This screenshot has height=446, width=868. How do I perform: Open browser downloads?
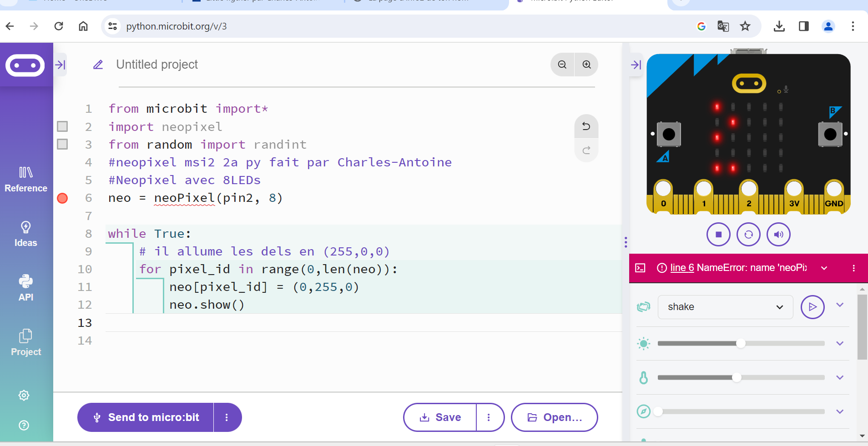[779, 26]
